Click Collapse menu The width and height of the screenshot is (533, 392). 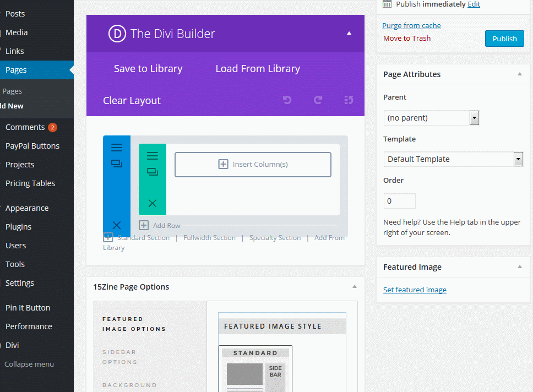pyautogui.click(x=29, y=364)
